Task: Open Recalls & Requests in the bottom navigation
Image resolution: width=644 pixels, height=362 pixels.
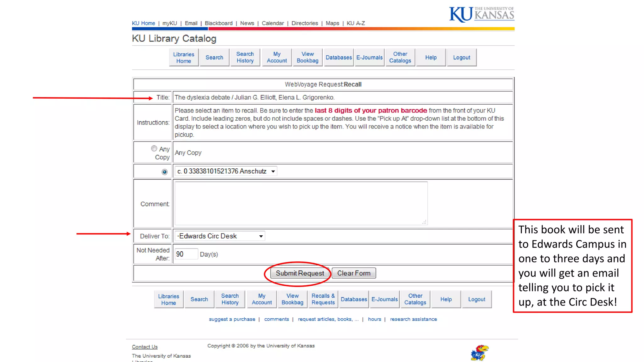Action: pyautogui.click(x=323, y=299)
